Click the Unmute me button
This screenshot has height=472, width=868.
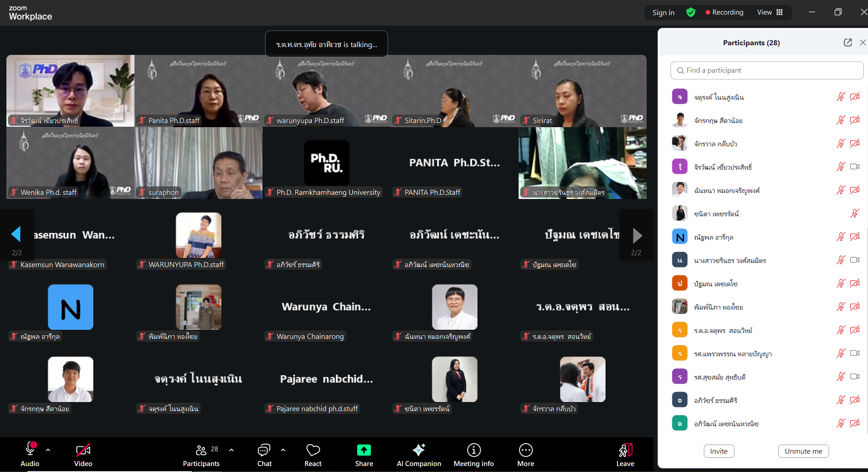(803, 451)
